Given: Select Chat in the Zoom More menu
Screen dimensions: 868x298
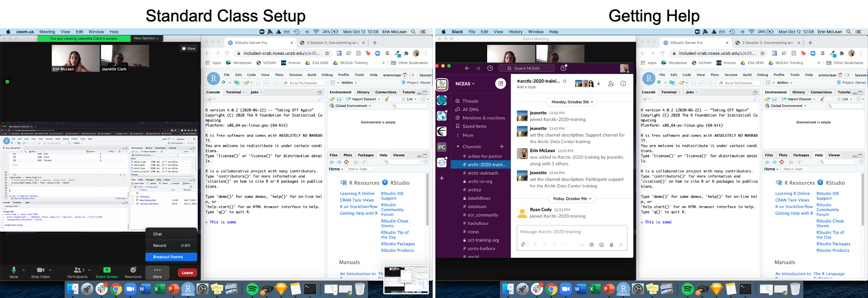Looking at the screenshot, I should [x=171, y=234].
